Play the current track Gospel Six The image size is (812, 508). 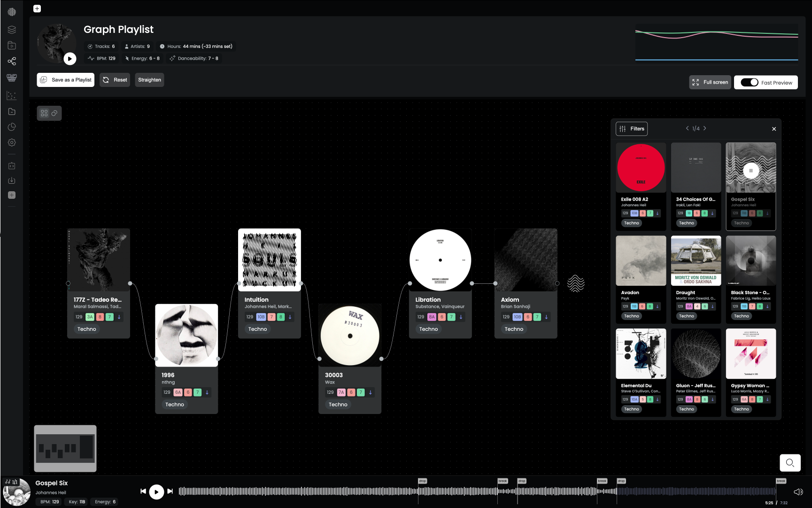coord(156,492)
